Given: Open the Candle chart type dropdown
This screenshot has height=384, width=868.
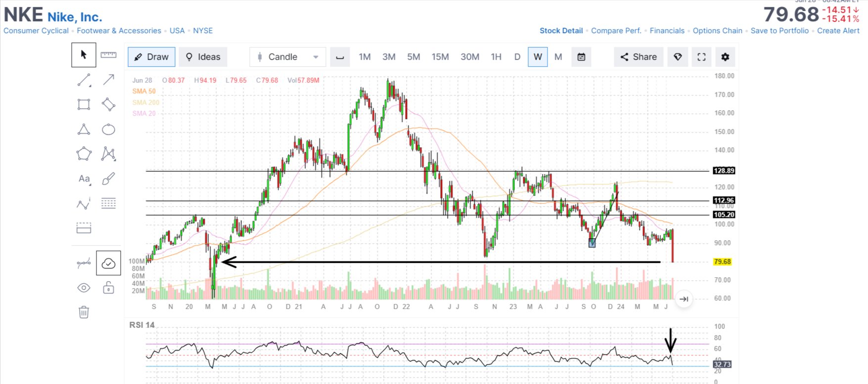Looking at the screenshot, I should click(x=287, y=57).
